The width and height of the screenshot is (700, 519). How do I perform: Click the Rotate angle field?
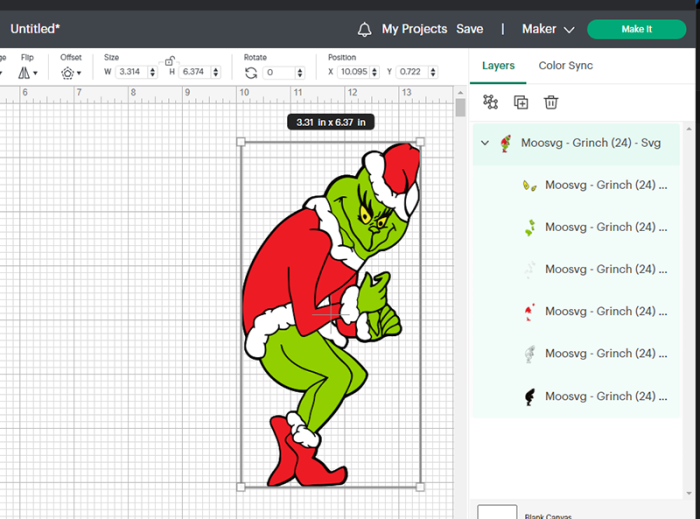[x=279, y=72]
